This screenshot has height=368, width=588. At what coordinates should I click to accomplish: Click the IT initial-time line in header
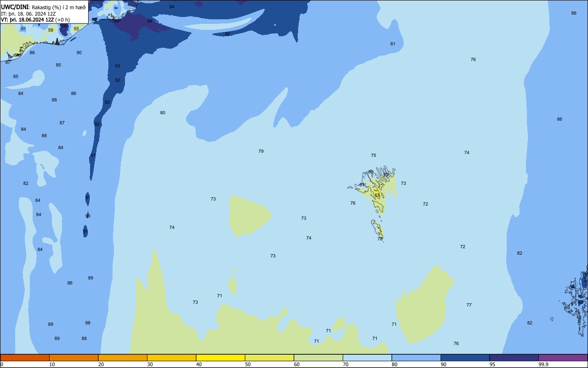28,13
